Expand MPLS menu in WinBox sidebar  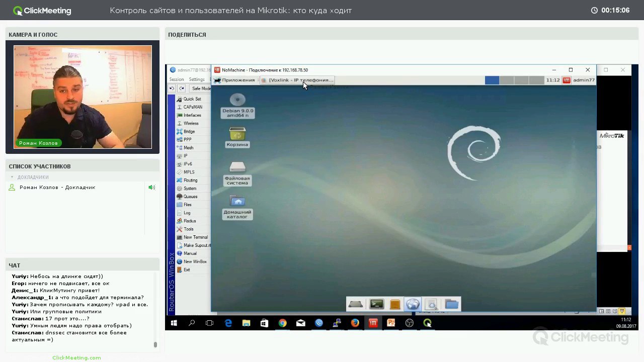[186, 172]
